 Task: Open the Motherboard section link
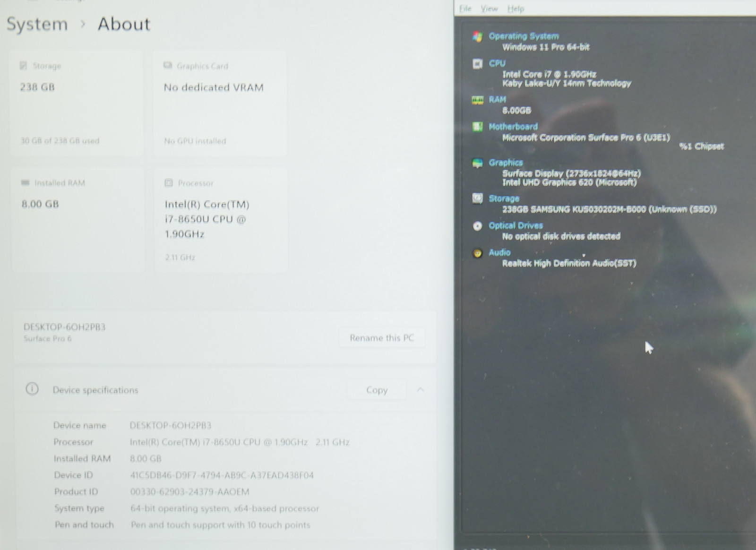tap(513, 127)
